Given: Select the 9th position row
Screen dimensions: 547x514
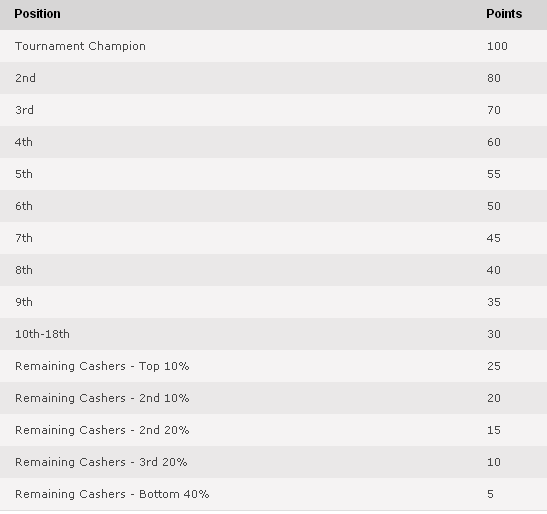Looking at the screenshot, I should [x=274, y=302].
